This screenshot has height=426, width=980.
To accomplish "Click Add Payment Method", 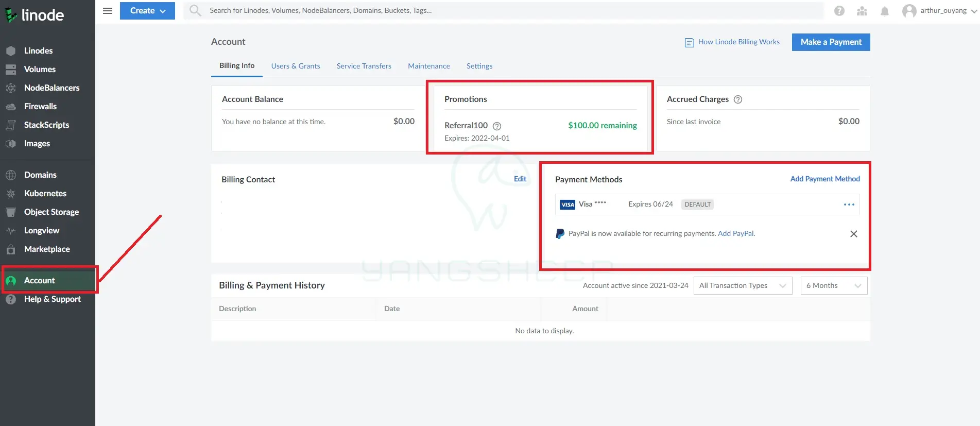I will point(825,179).
